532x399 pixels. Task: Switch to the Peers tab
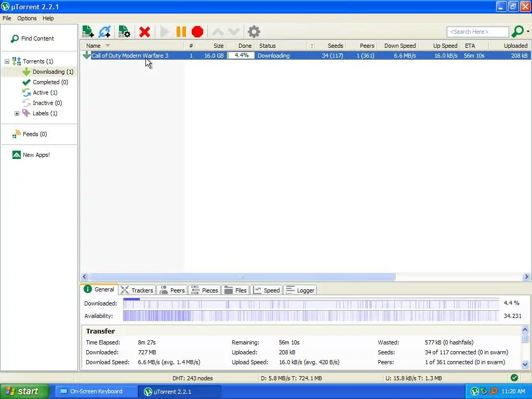pyautogui.click(x=172, y=290)
